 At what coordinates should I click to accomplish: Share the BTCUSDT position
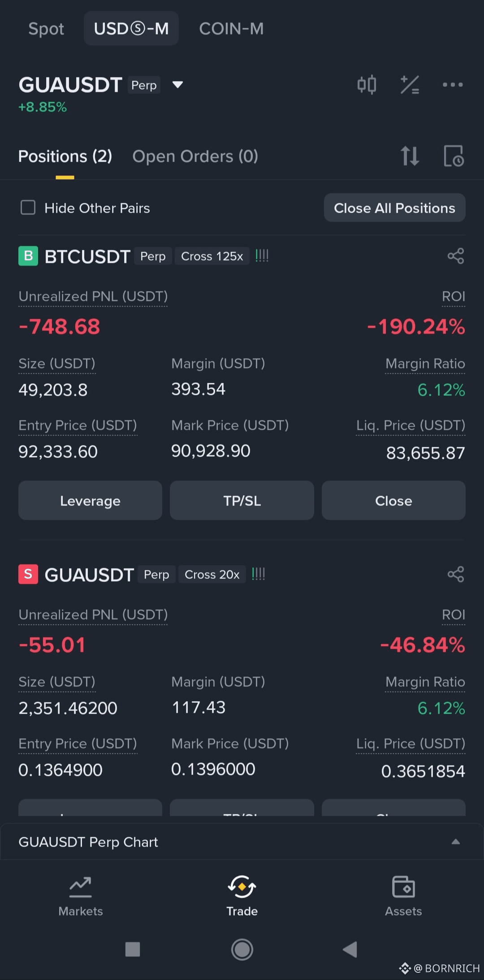pos(456,256)
